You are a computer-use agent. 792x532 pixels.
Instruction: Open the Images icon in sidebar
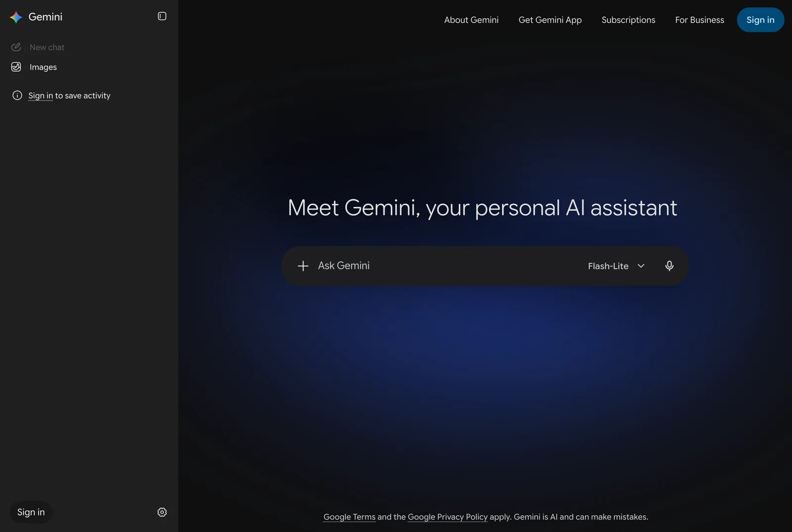pyautogui.click(x=16, y=67)
